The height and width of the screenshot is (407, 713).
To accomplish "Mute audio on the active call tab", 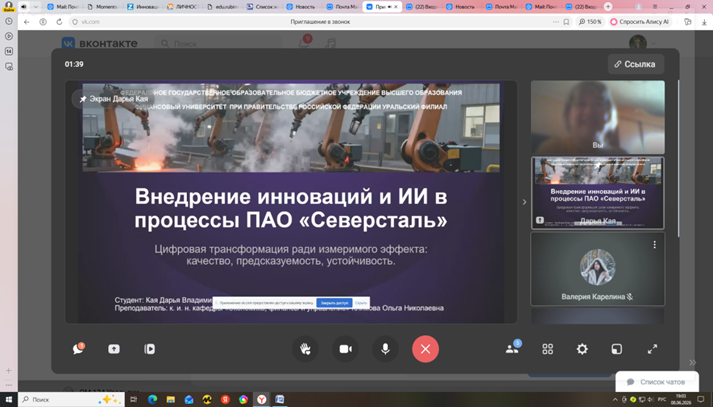I will point(390,7).
